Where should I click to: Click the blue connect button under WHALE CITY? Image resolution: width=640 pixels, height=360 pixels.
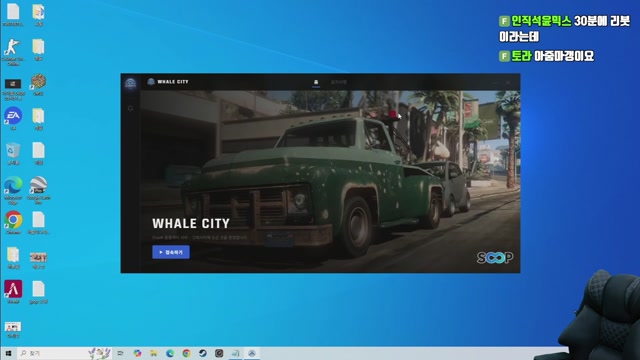coord(171,252)
